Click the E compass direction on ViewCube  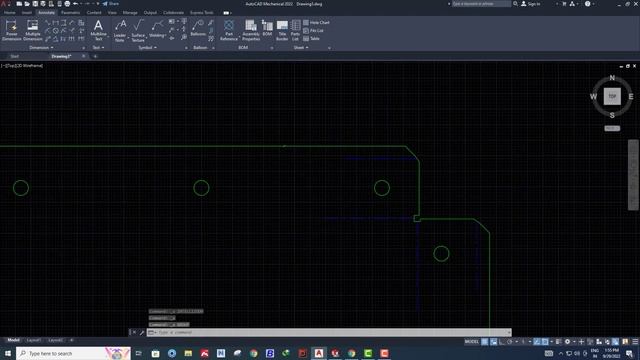(631, 97)
